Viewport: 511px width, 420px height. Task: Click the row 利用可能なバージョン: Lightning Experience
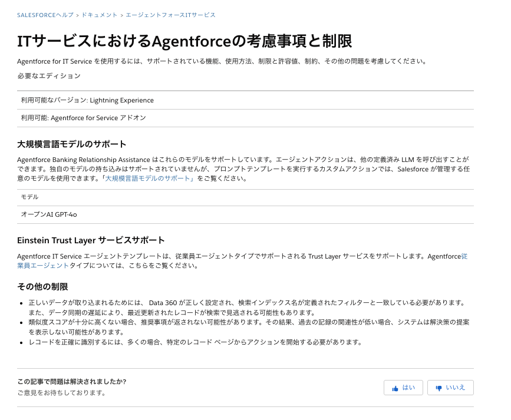pyautogui.click(x=245, y=100)
